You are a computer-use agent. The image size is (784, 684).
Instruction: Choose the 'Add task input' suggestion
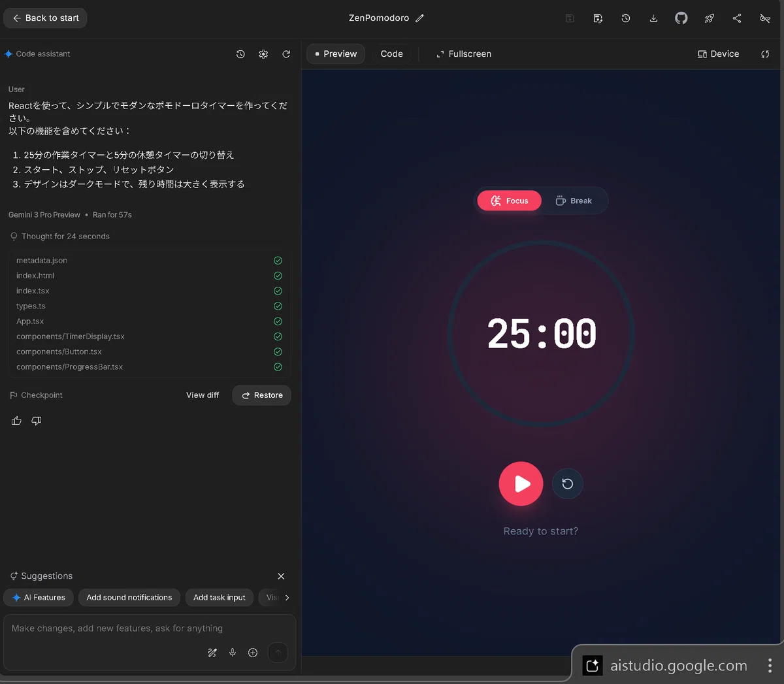pos(220,598)
